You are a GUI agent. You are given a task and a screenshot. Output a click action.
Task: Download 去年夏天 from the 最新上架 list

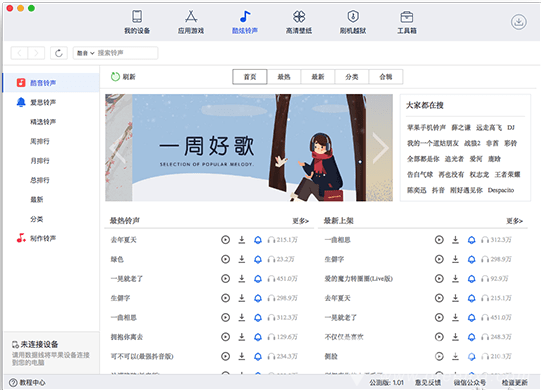(455, 298)
